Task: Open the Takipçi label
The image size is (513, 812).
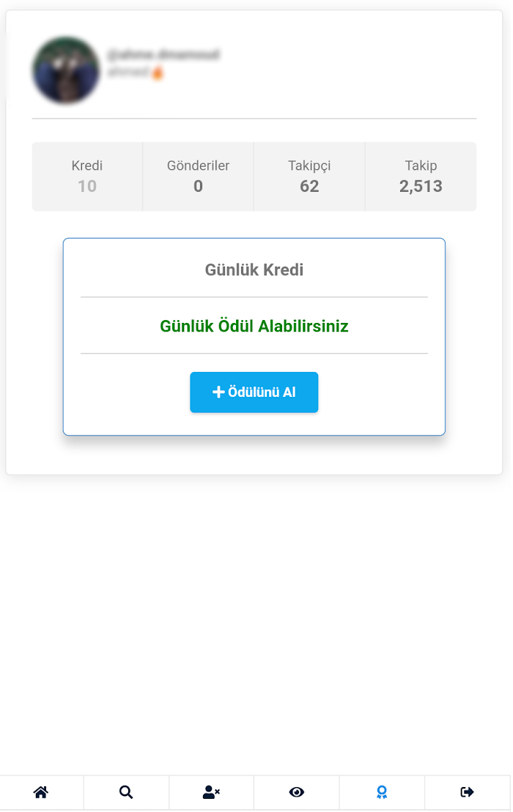Action: (309, 166)
